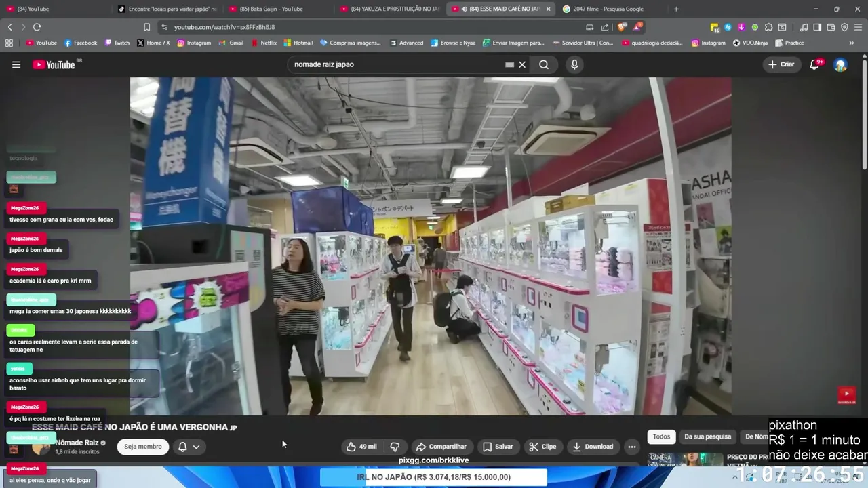The image size is (868, 488).
Task: Click the blue Shazam extension icon
Action: [728, 27]
